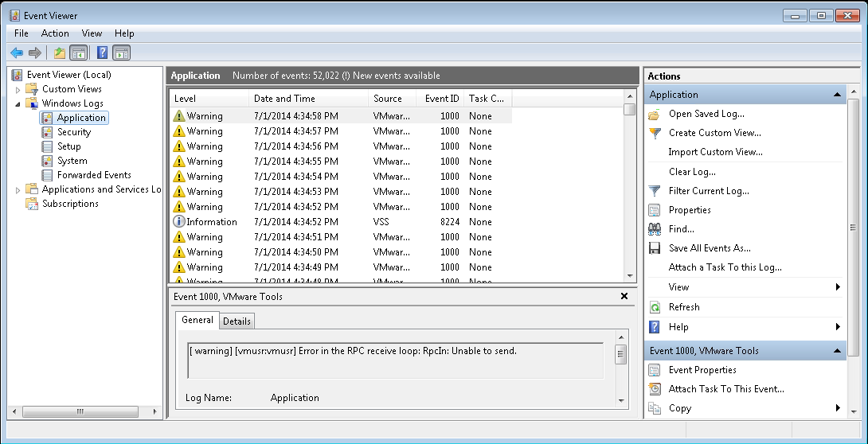
Task: Click the Refresh action in Actions pane
Action: [684, 307]
